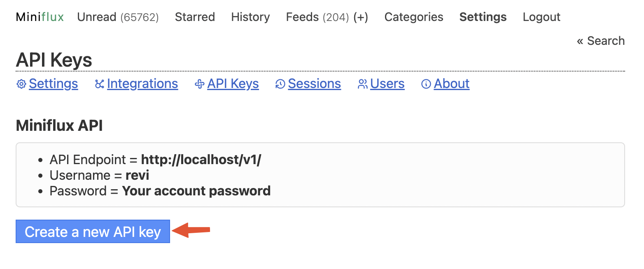Image resolution: width=644 pixels, height=269 pixels.
Task: Click the Search link at top right
Action: [601, 41]
